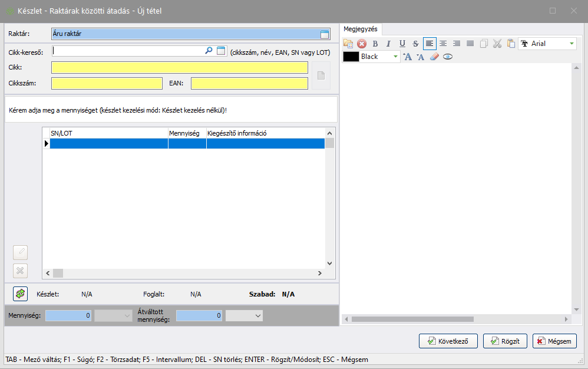Select the Megjegyzés tab
The width and height of the screenshot is (588, 369).
pos(361,29)
